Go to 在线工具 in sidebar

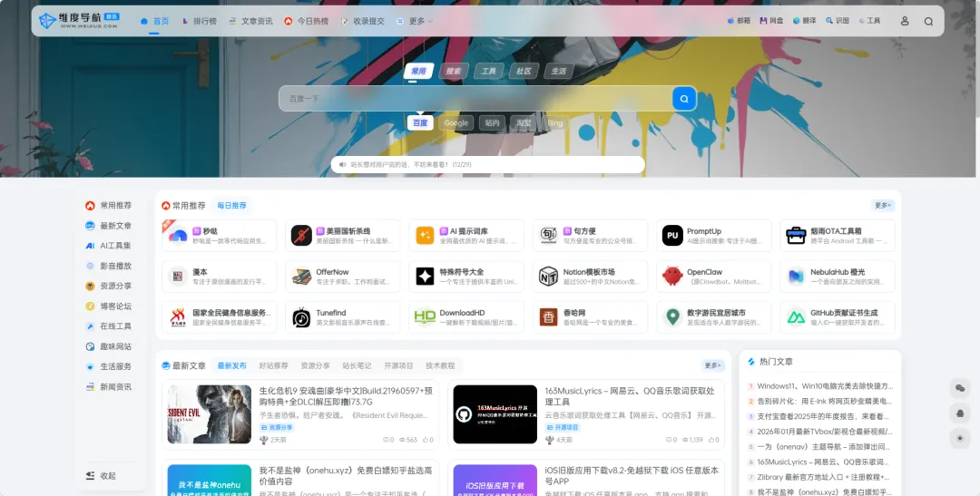pyautogui.click(x=108, y=326)
